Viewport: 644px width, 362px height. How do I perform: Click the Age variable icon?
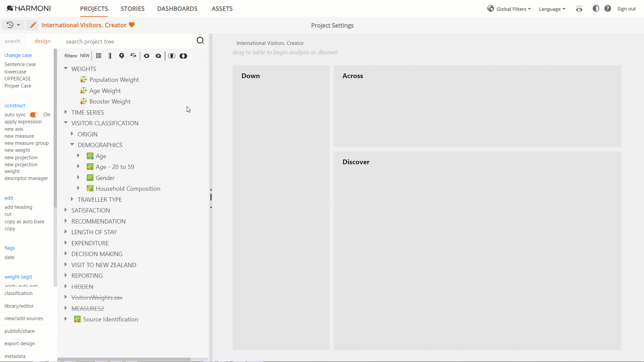[x=90, y=156]
